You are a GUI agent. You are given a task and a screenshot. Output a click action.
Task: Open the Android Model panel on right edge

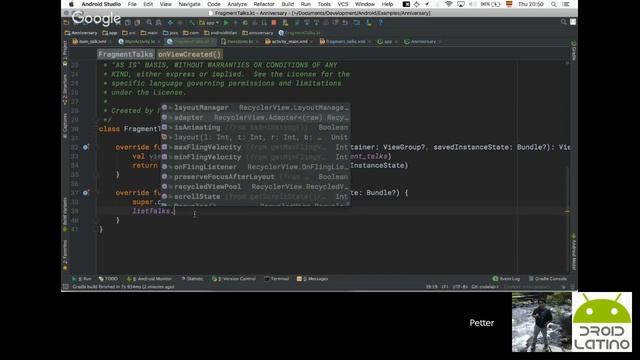573,252
